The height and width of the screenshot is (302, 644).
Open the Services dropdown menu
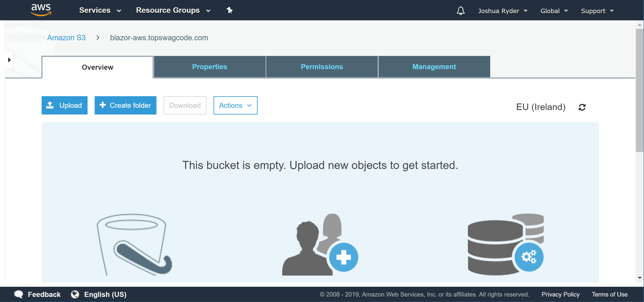tap(100, 10)
